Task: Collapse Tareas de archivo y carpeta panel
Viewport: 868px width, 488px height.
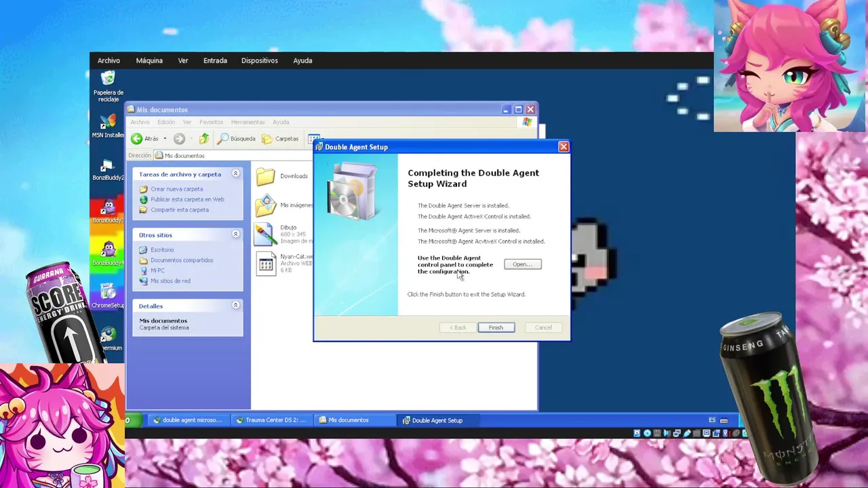Action: (x=236, y=174)
